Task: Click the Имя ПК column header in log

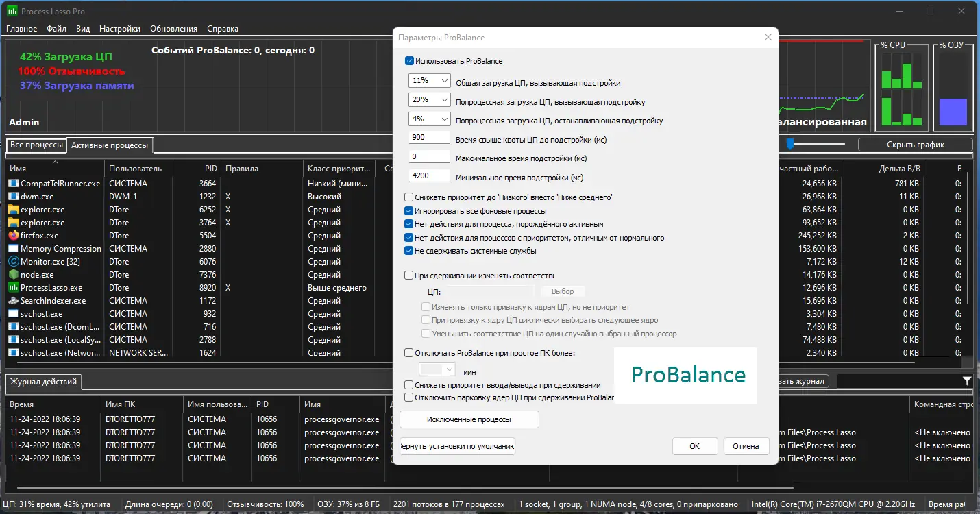Action: click(141, 404)
